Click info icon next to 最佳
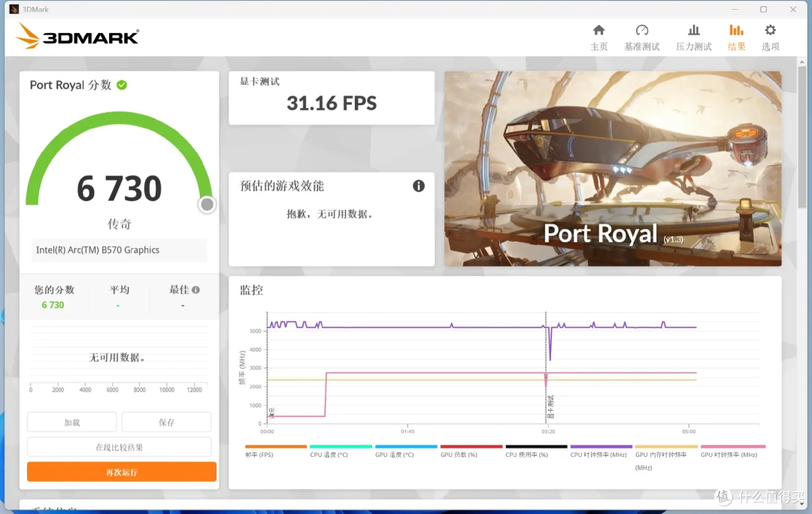 click(x=195, y=290)
